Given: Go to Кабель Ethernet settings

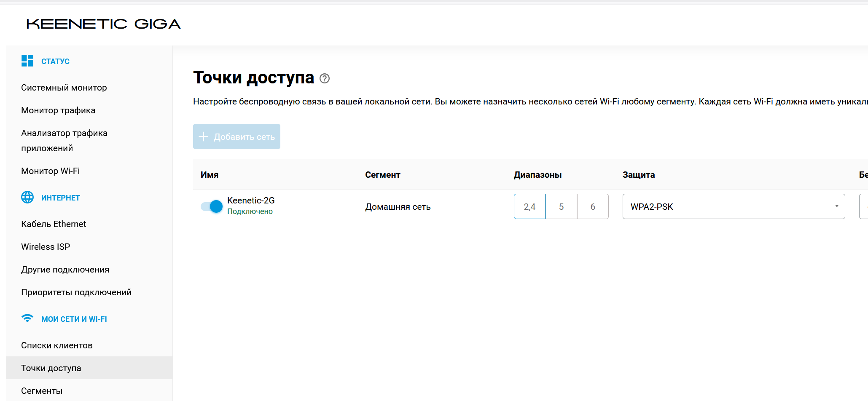Looking at the screenshot, I should click(x=54, y=224).
